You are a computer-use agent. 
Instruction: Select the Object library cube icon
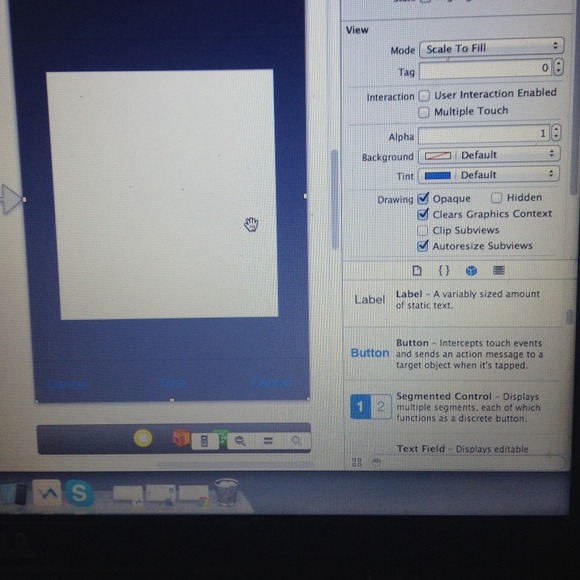pyautogui.click(x=471, y=271)
